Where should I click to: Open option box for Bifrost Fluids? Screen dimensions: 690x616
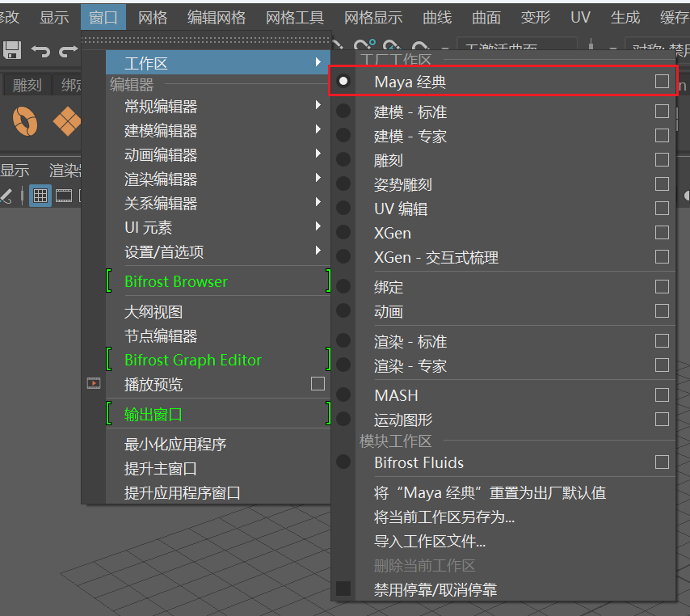pos(662,462)
